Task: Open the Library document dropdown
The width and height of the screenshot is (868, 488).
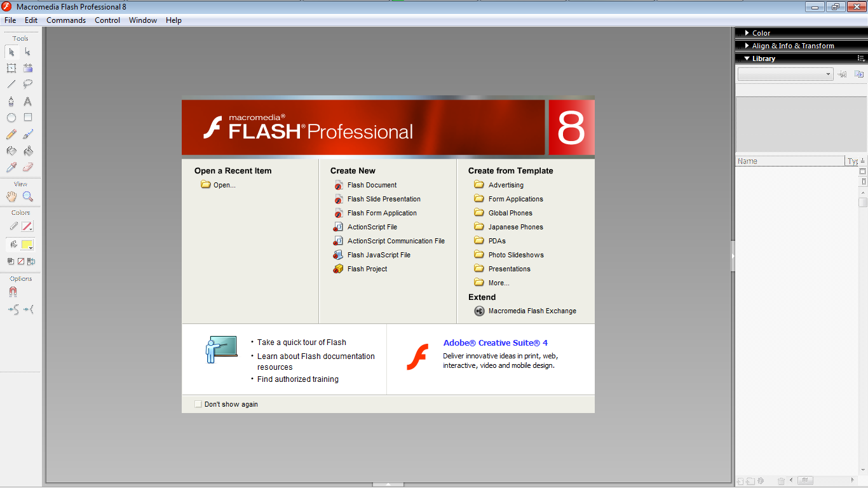Action: point(785,74)
